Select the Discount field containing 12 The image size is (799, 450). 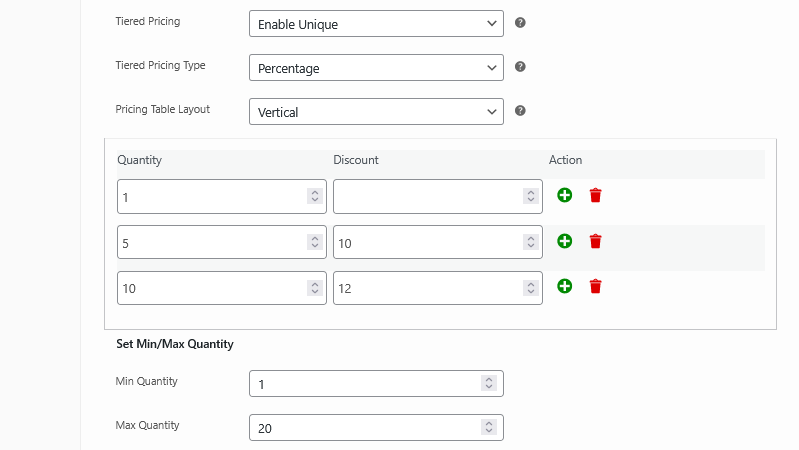pyautogui.click(x=426, y=288)
